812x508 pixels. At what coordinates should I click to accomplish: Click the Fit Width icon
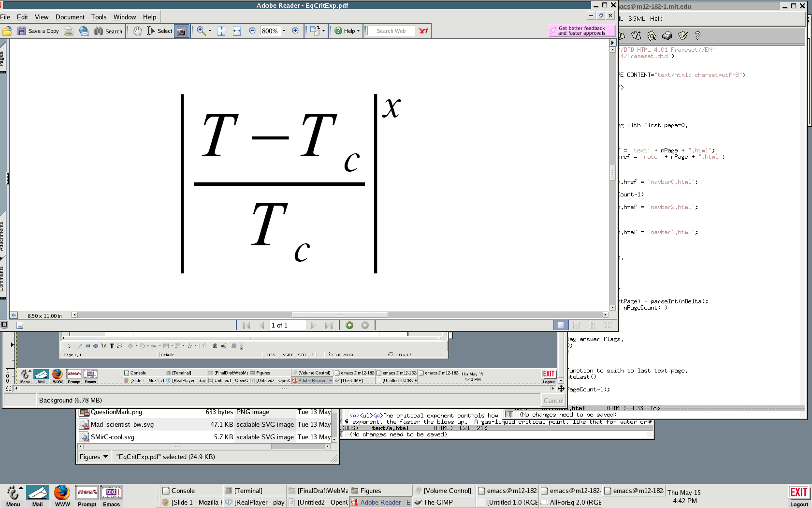tap(237, 31)
